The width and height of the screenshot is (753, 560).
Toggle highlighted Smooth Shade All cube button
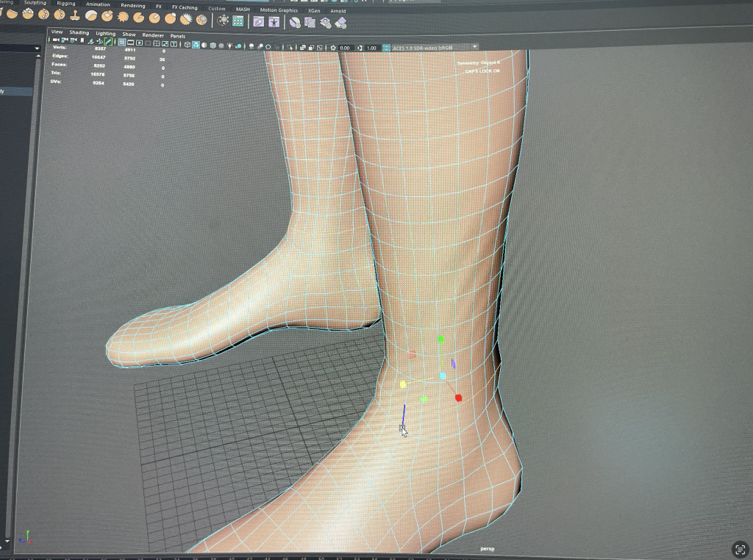pyautogui.click(x=196, y=45)
